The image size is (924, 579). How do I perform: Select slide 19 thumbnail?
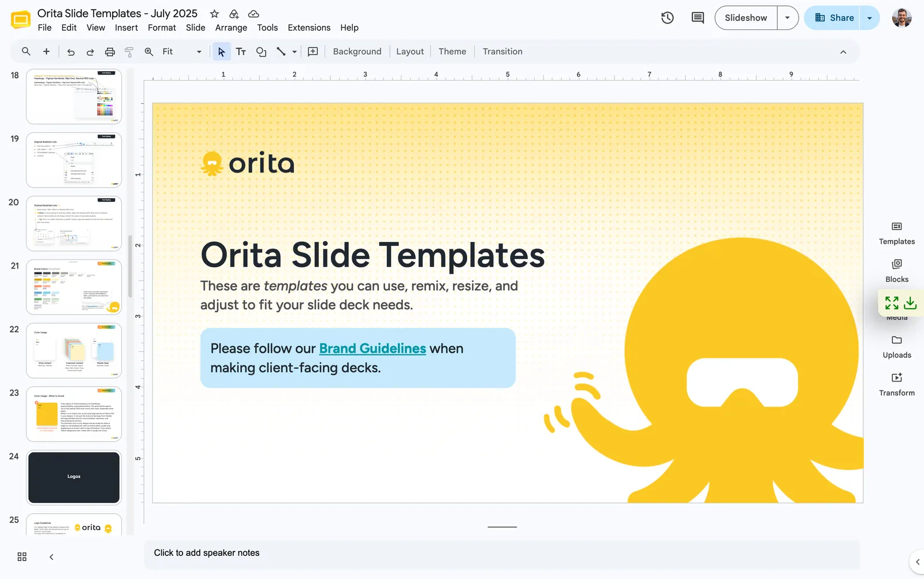[74, 160]
